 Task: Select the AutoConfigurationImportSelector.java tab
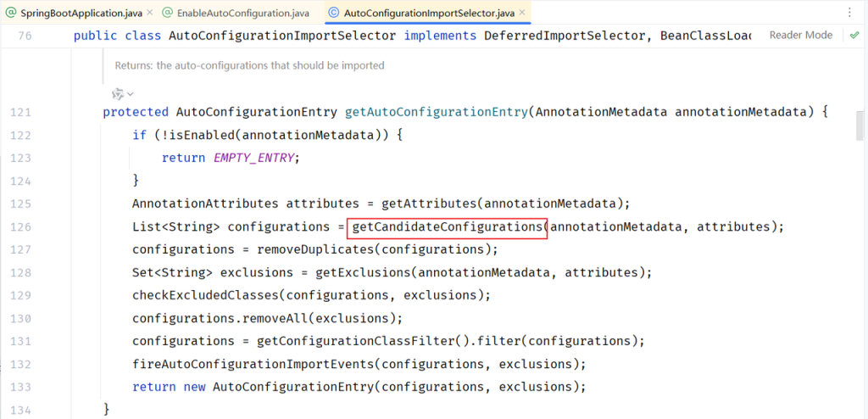click(x=426, y=13)
